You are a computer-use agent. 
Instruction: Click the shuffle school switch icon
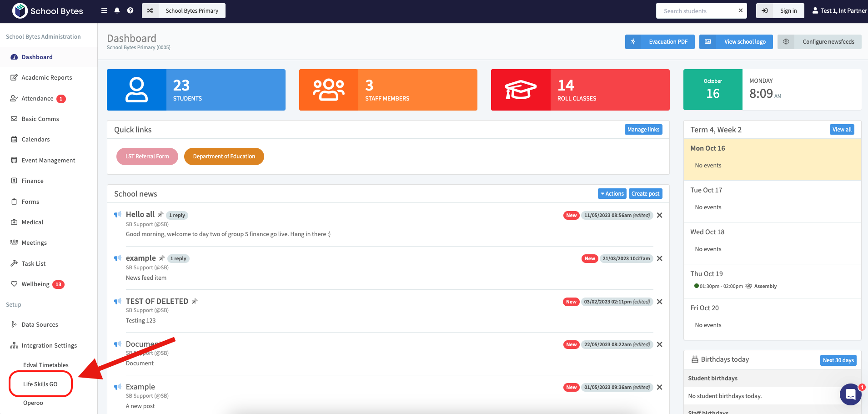click(x=150, y=10)
